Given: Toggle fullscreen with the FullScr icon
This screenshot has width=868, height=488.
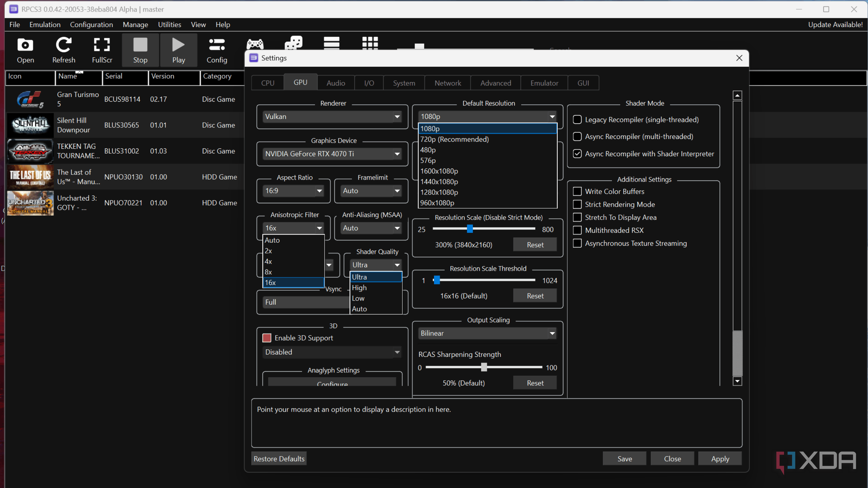Looking at the screenshot, I should tap(102, 50).
